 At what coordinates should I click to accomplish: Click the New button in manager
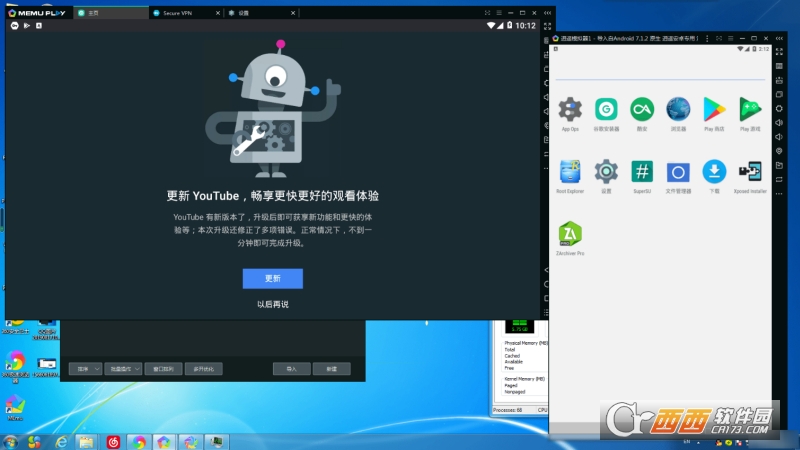[332, 369]
